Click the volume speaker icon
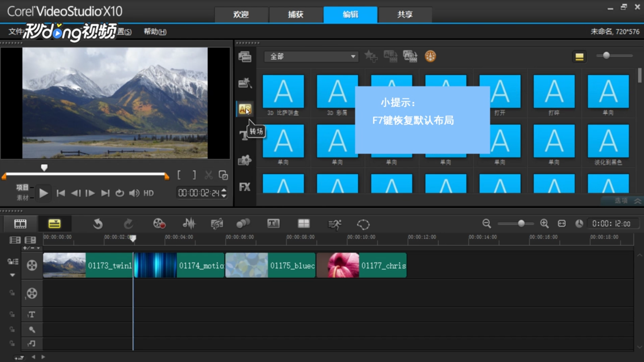The height and width of the screenshot is (362, 644). tap(134, 193)
